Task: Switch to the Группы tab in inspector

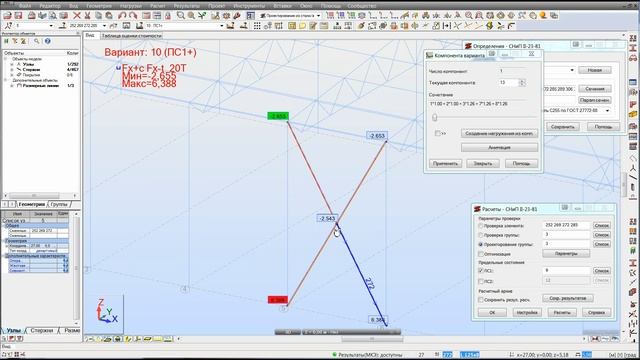Action: [x=60, y=204]
